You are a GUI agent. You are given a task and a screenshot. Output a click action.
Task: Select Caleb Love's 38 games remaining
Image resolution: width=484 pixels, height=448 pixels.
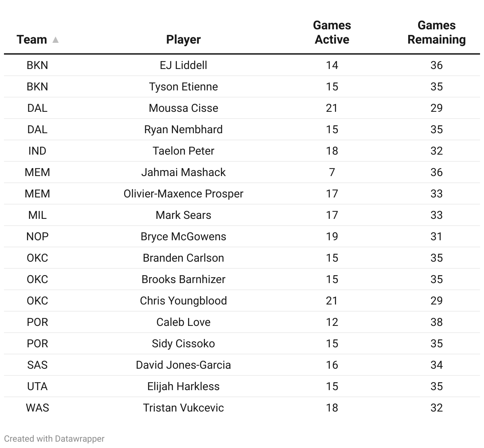point(436,322)
